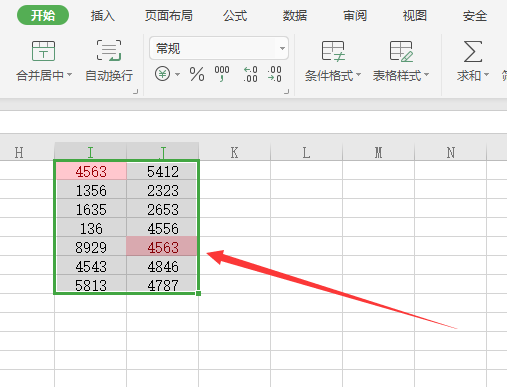Click the selection fill handle square
This screenshot has width=507, height=387.
tap(198, 293)
